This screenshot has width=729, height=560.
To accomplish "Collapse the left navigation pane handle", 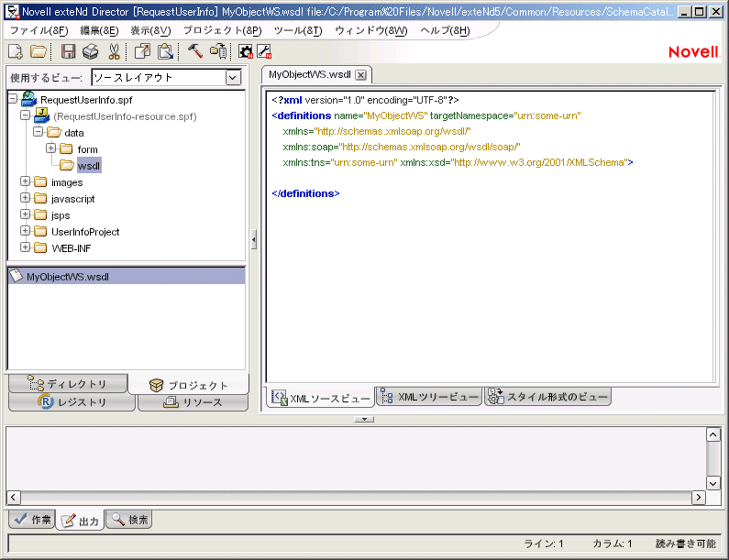I will (x=253, y=240).
